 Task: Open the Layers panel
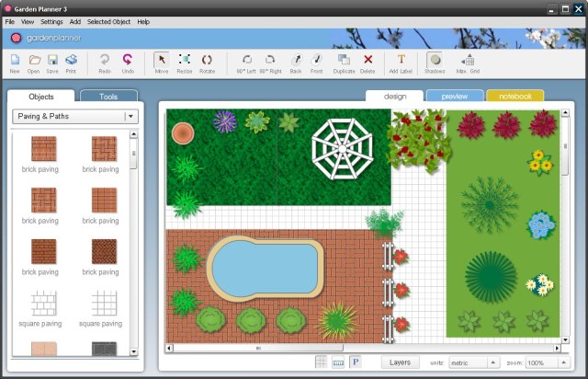tap(400, 362)
